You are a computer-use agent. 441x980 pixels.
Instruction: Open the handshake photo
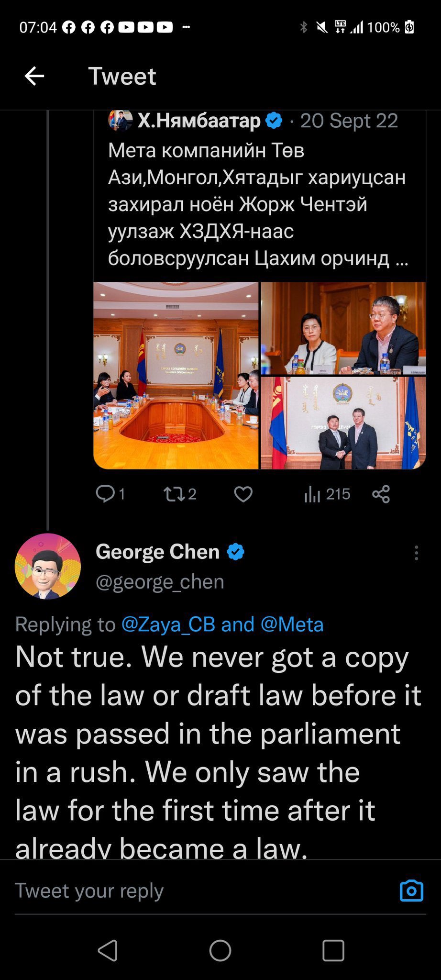pyautogui.click(x=343, y=423)
